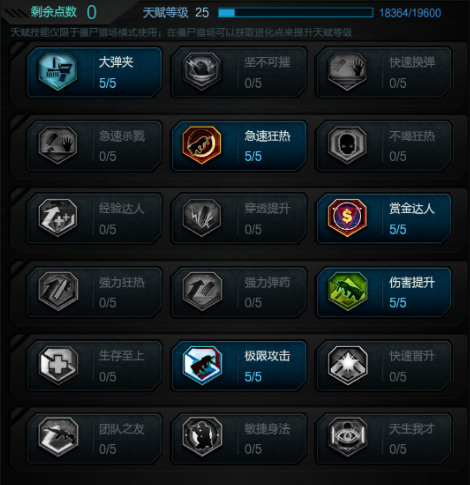The height and width of the screenshot is (485, 470).
Task: Choose the 团队之友 talent card
Action: pos(94,439)
